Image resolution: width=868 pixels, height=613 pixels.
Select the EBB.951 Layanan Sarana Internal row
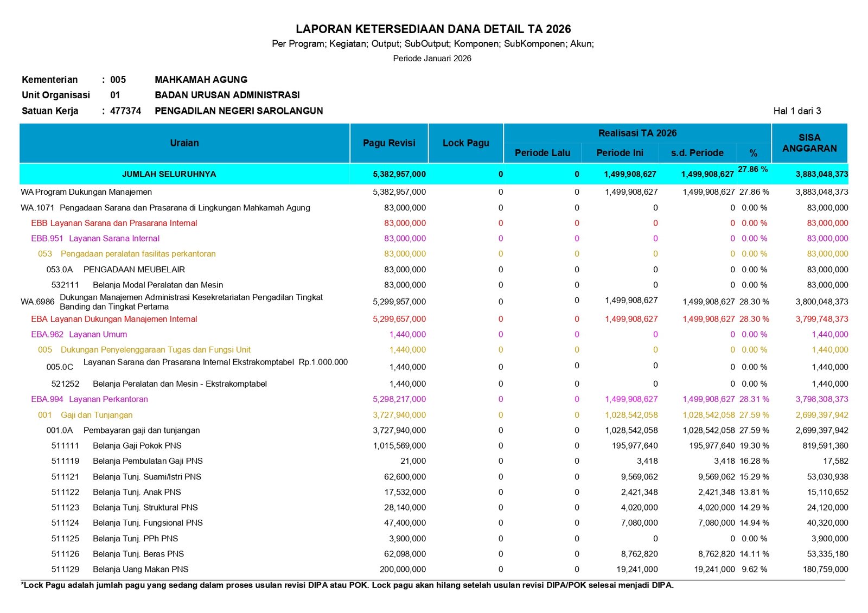[95, 238]
